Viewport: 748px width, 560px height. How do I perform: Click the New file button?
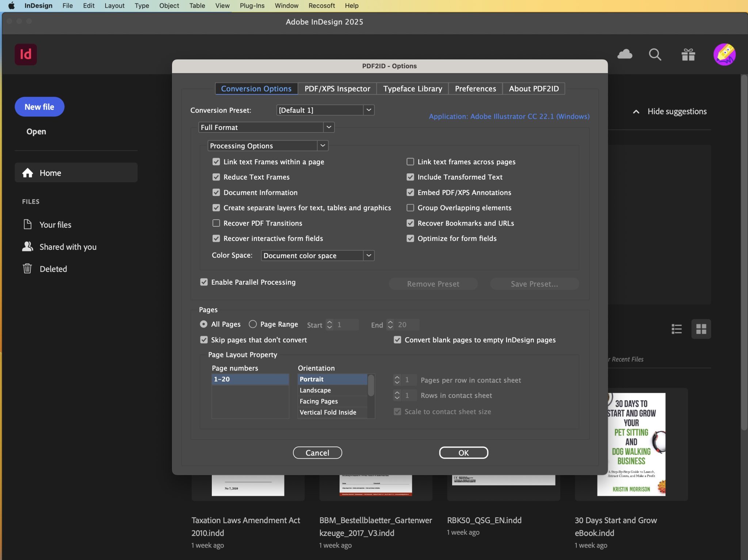[x=39, y=107]
